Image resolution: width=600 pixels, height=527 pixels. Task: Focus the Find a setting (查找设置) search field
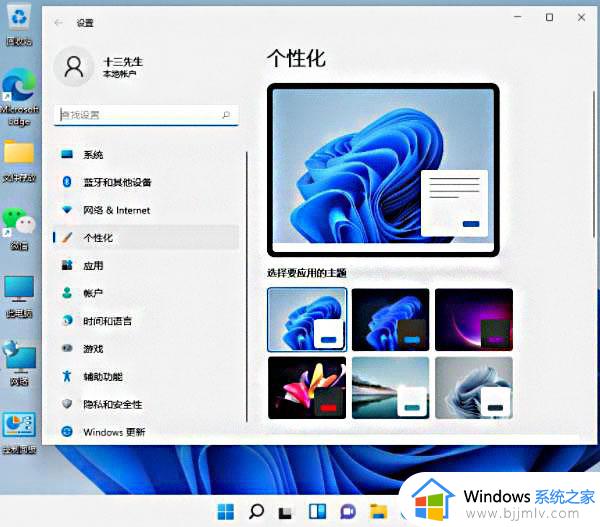click(x=146, y=115)
